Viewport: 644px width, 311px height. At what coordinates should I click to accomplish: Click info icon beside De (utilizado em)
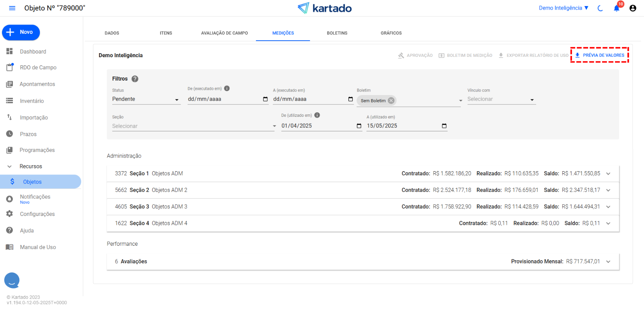coord(317,115)
